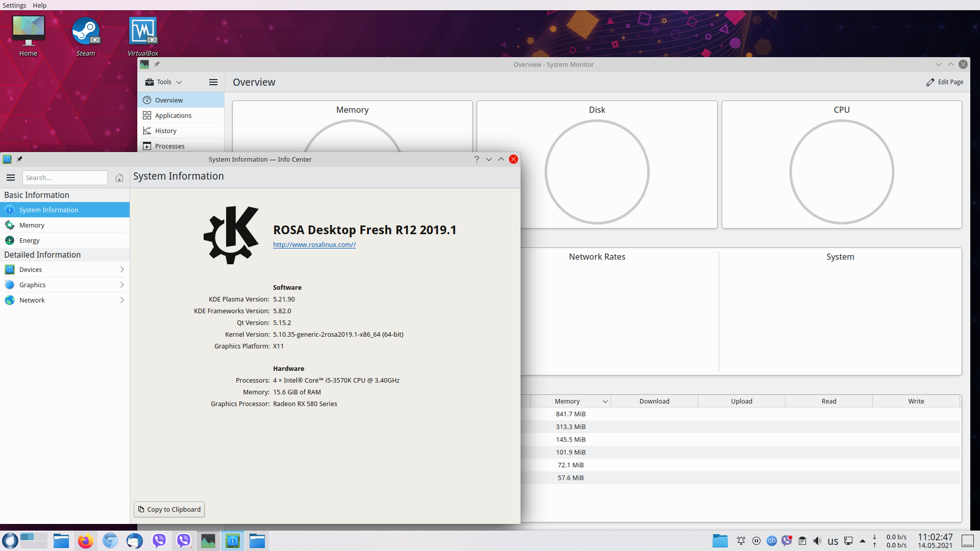Viewport: 980px width, 551px height.
Task: Open the Settings menu
Action: 14,5
